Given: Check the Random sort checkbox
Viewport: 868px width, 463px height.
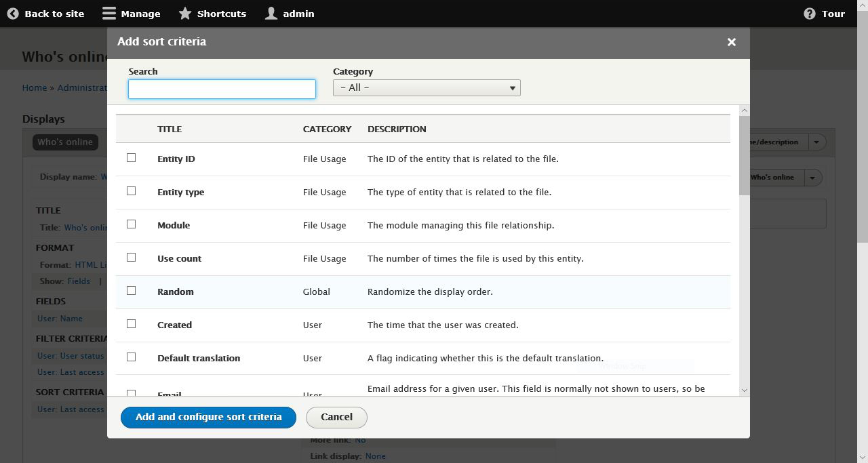Looking at the screenshot, I should 132,290.
